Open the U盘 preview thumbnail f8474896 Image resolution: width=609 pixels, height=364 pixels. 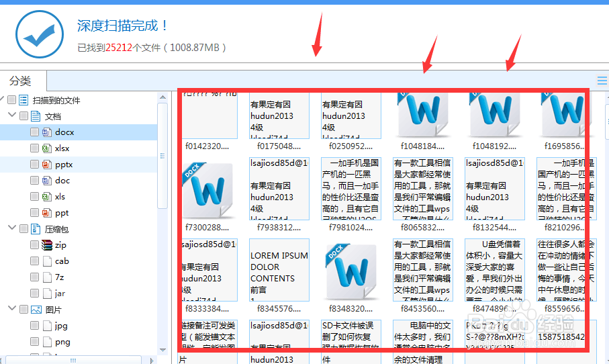point(495,270)
